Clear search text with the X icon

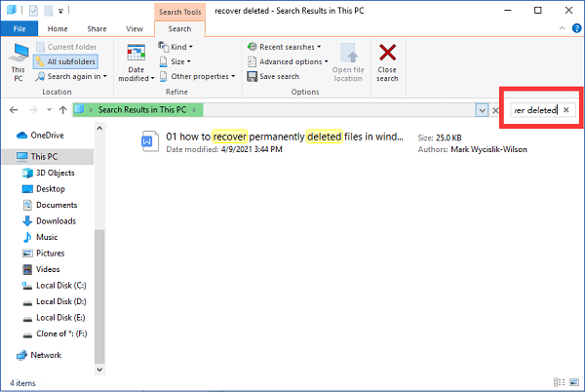[565, 110]
